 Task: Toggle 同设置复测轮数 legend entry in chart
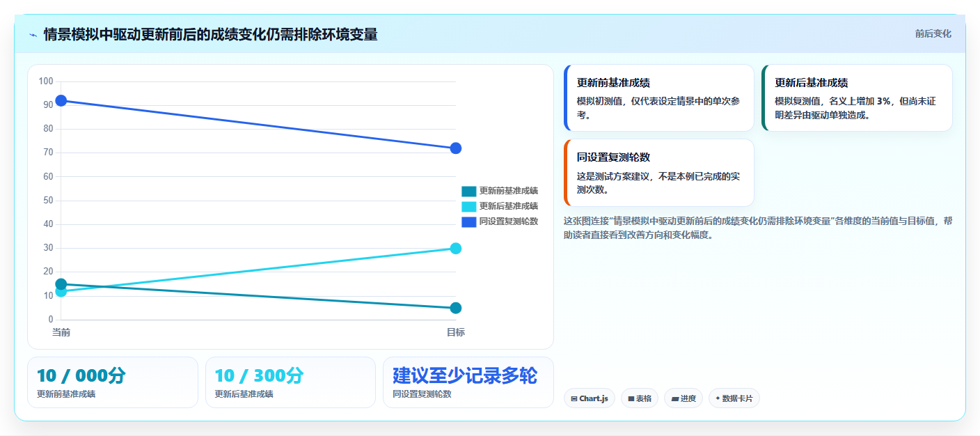click(500, 221)
